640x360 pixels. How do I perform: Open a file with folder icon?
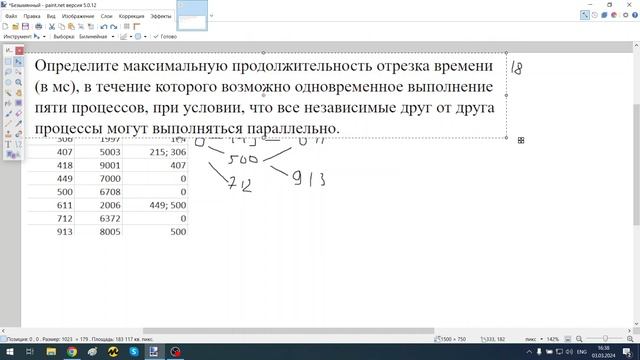16,27
